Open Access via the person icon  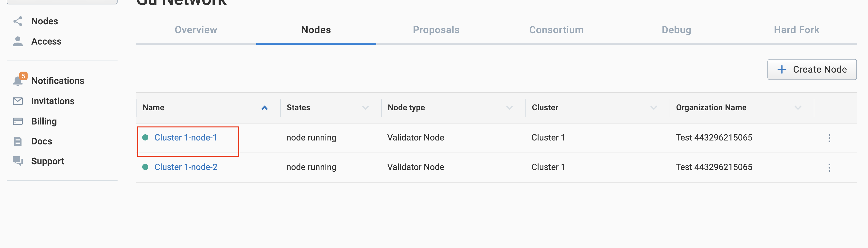pos(17,41)
